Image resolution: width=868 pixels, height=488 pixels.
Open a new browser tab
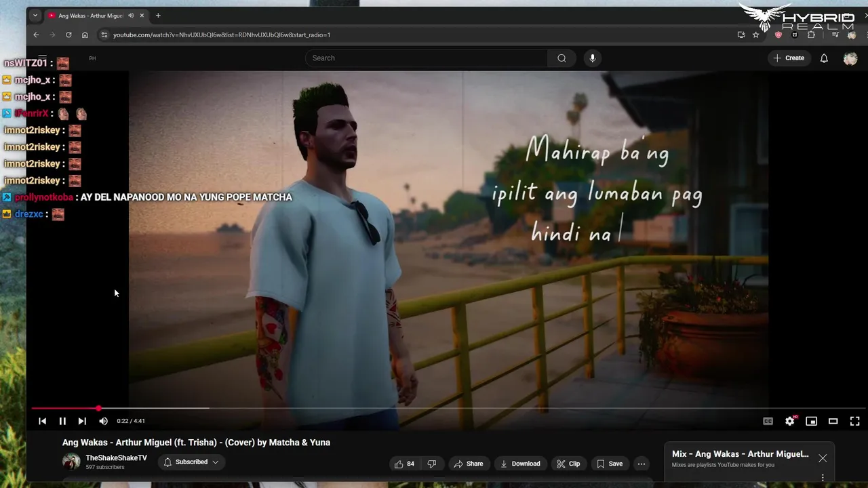pos(158,16)
